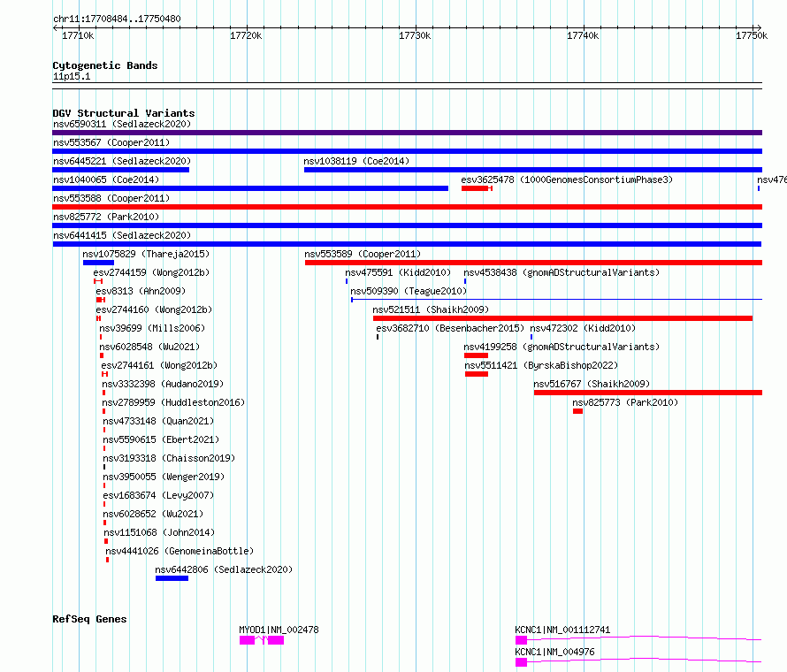The width and height of the screenshot is (787, 672).
Task: Select the red nsv516767 variant bar
Action: [x=648, y=393]
